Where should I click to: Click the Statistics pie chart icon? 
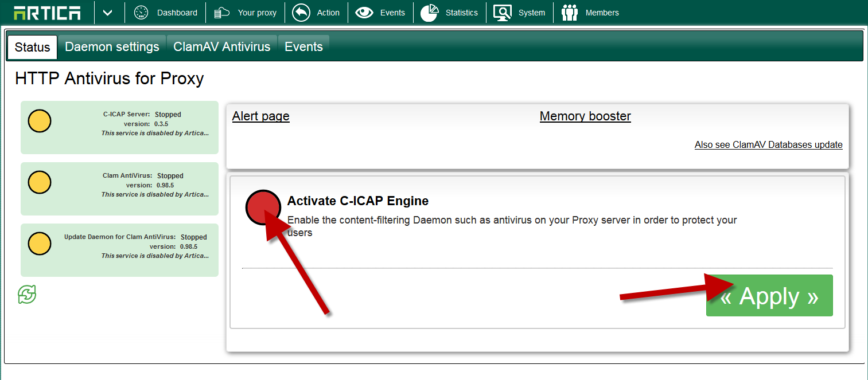pos(430,13)
